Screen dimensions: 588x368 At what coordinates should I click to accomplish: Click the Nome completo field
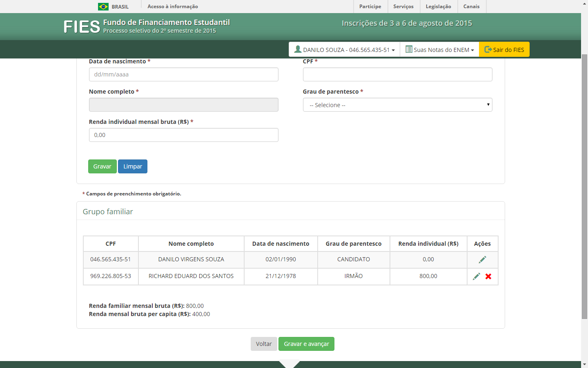184,105
